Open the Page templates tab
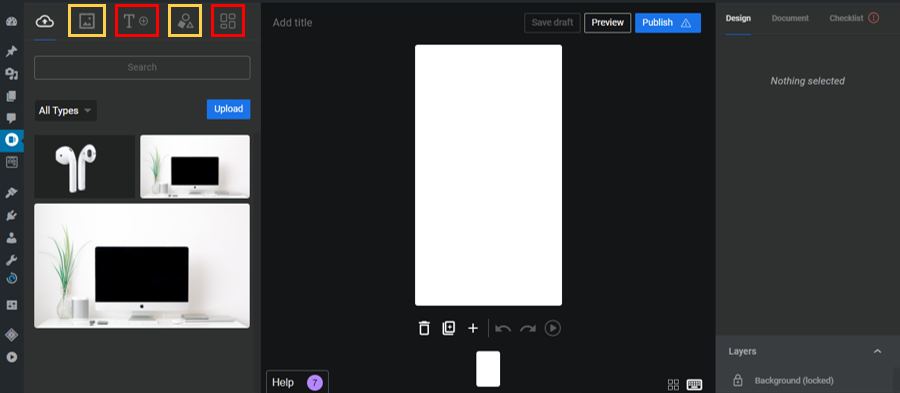 click(x=228, y=21)
